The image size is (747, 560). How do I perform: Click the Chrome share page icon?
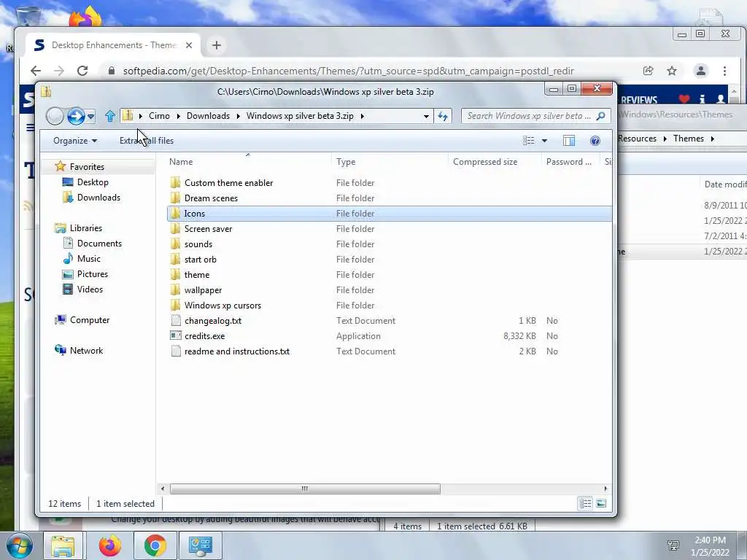[x=648, y=71]
